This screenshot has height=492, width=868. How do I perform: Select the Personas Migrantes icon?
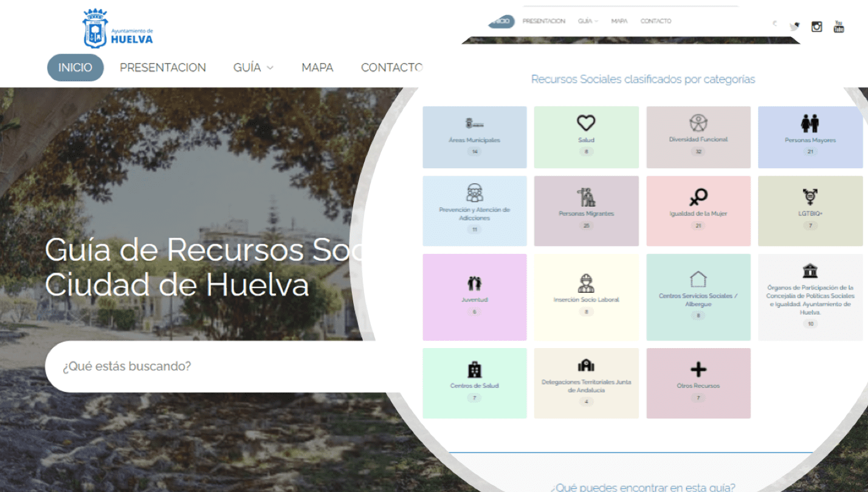tap(586, 197)
